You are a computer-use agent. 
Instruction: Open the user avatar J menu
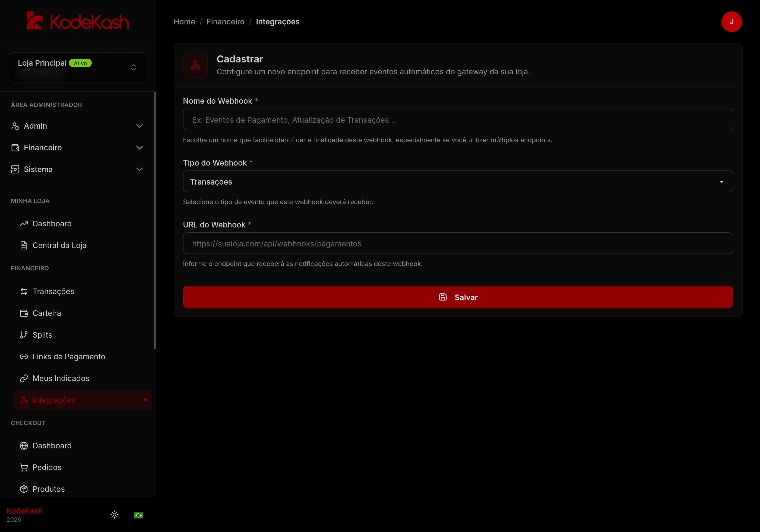[x=731, y=22]
